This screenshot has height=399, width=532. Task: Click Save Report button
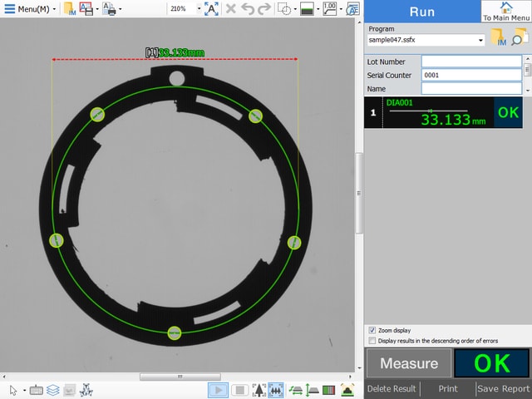pos(504,389)
